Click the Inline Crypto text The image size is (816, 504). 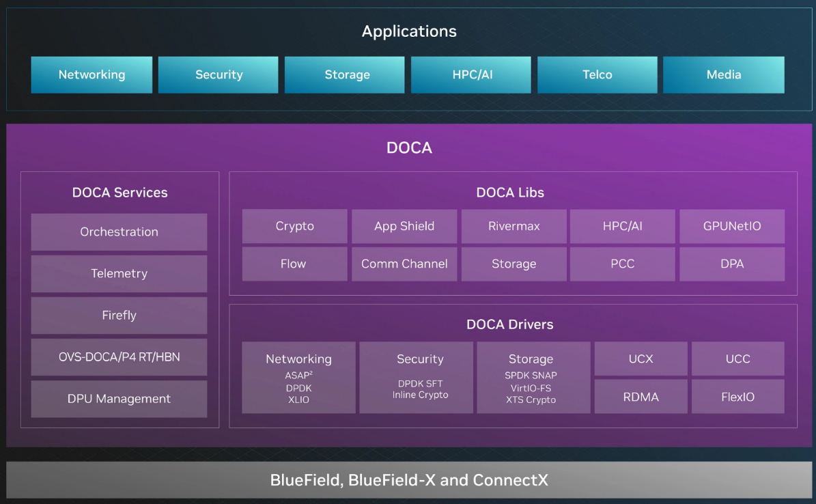tap(420, 395)
